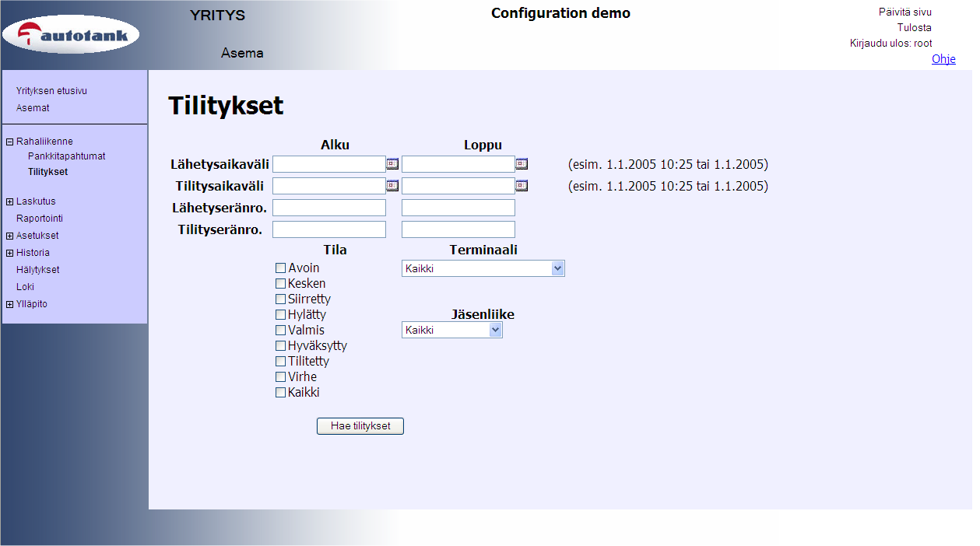Click the Tilitysaikaväli Loppu field
The image size is (980, 546).
point(458,186)
